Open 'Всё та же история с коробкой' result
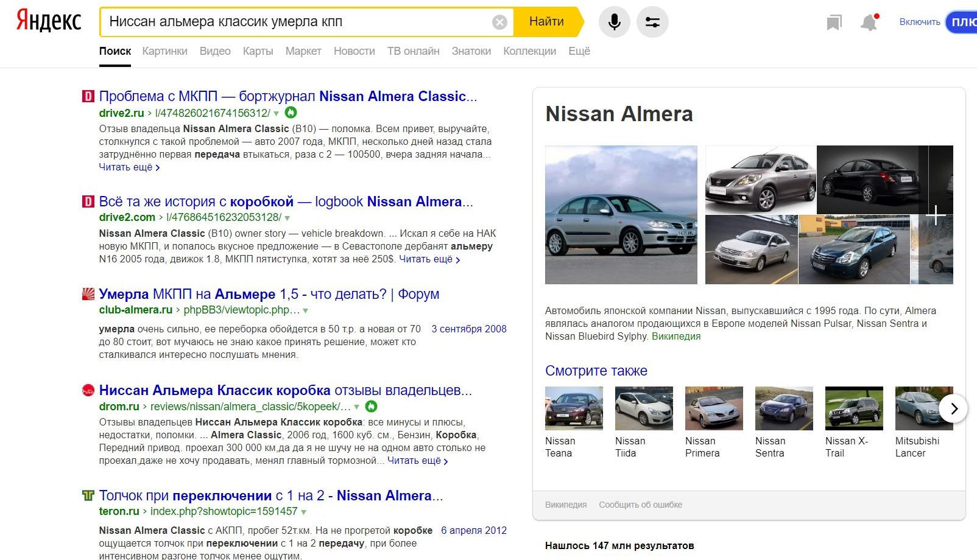977x560 pixels. pos(286,201)
